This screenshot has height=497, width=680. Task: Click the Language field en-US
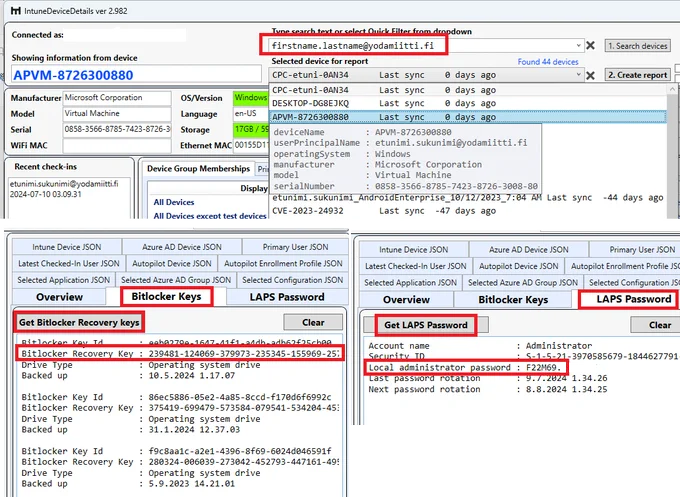click(x=251, y=114)
